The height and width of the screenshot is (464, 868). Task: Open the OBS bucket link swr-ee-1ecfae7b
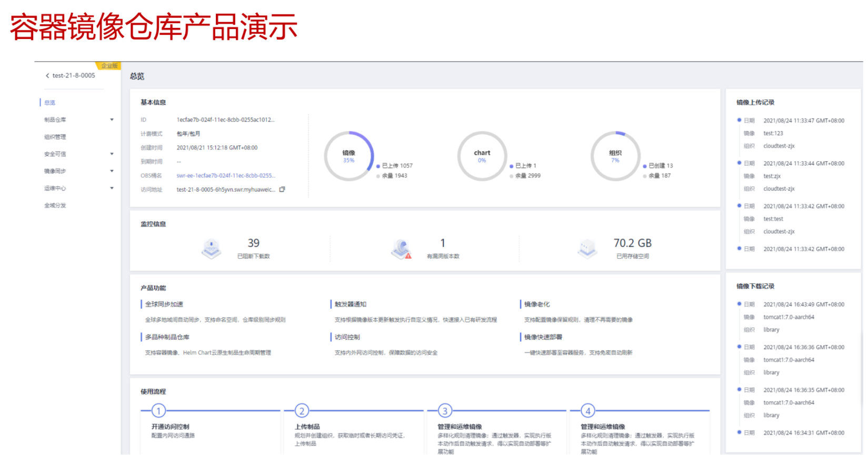tap(226, 176)
